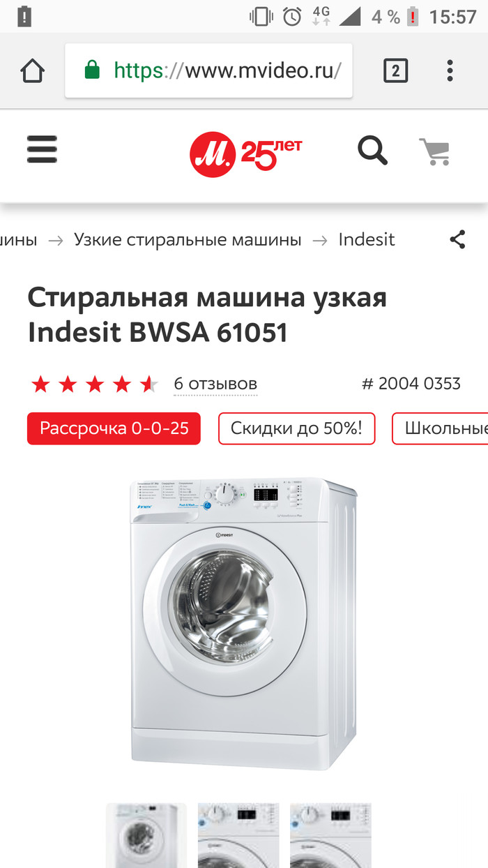Screen dimensions: 488x868
Task: Tap the green secure padlock icon
Action: point(92,70)
